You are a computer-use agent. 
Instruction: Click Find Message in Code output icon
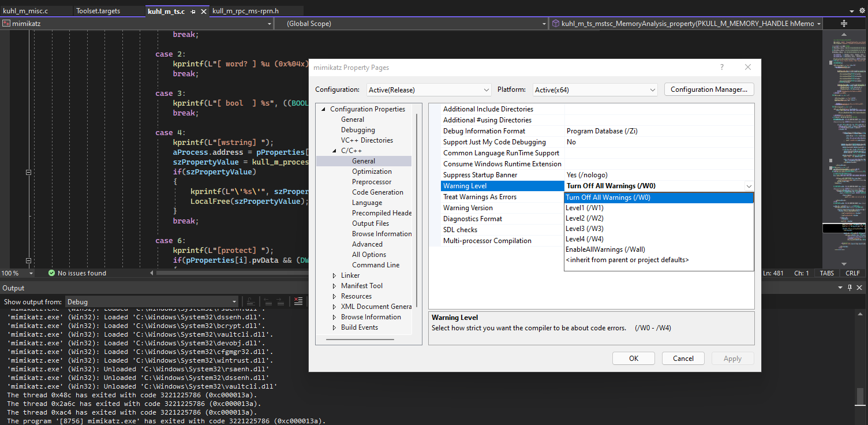tap(250, 301)
